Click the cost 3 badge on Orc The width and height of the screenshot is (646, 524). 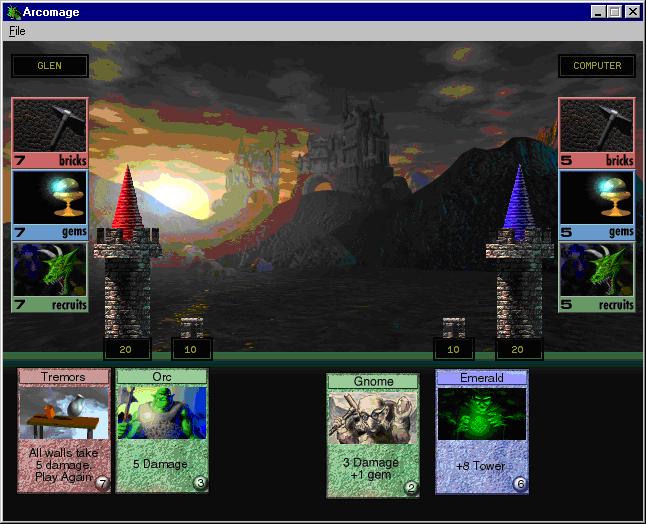(200, 482)
